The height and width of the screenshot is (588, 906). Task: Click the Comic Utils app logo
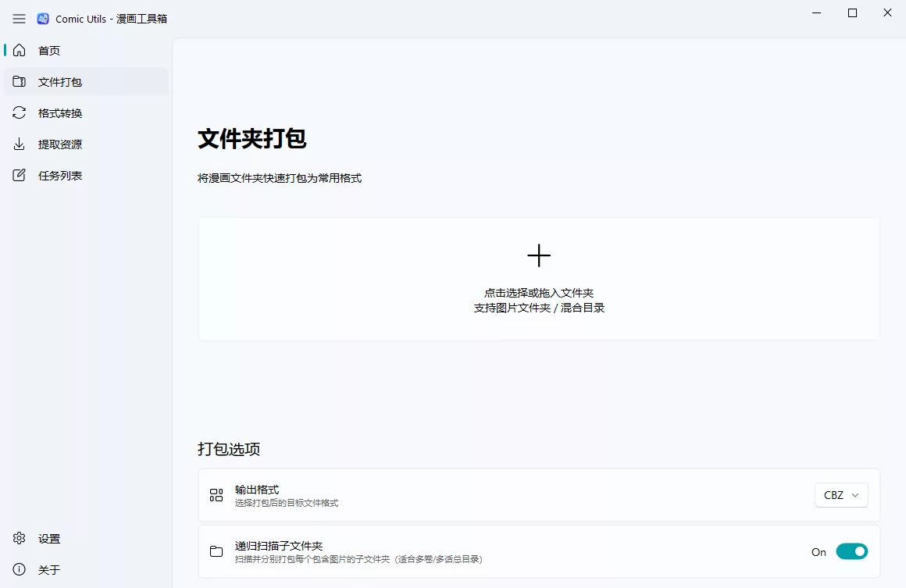[43, 19]
